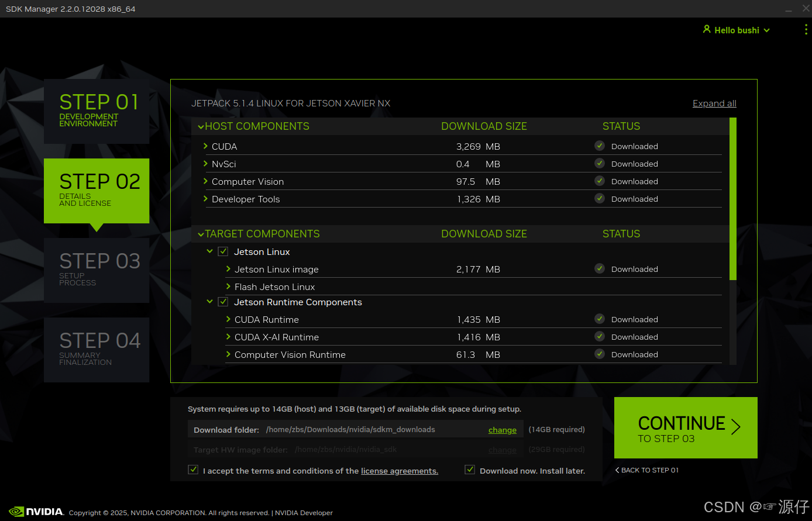
Task: Click the Jetson Linux image Downloaded check icon
Action: pyautogui.click(x=600, y=268)
